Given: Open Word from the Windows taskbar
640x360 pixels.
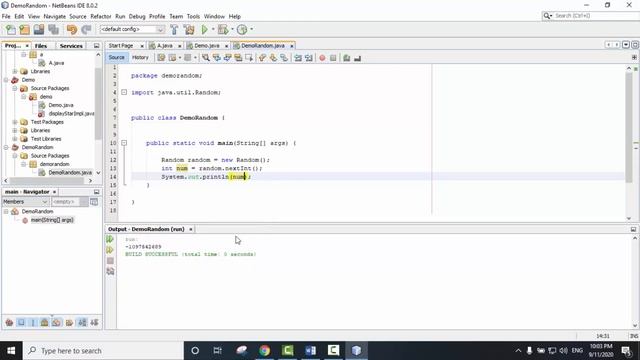Looking at the screenshot, I should click(x=311, y=351).
